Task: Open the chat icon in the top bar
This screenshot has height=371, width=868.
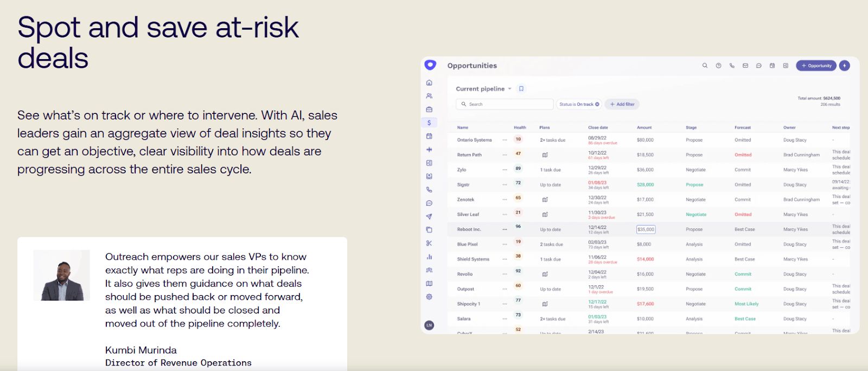Action: (x=758, y=66)
